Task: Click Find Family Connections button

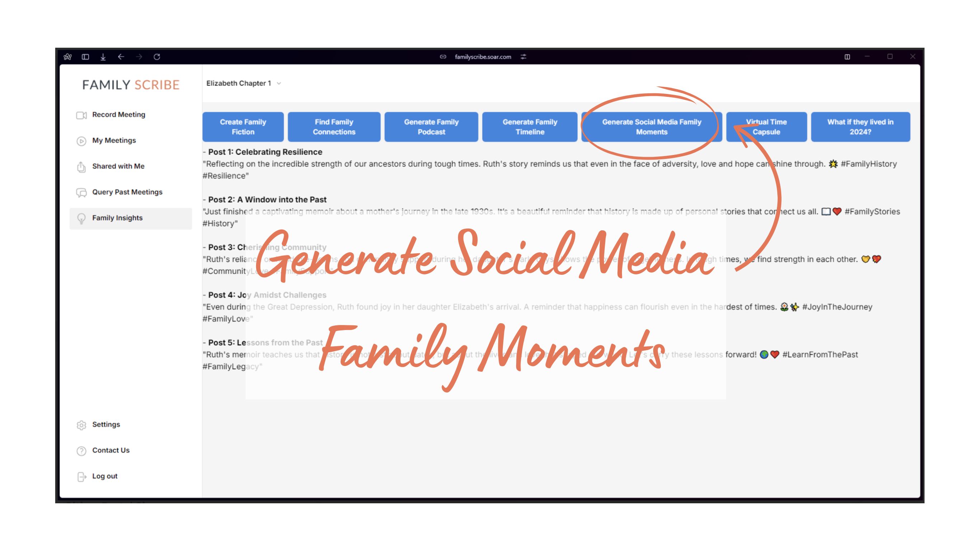Action: (x=333, y=126)
